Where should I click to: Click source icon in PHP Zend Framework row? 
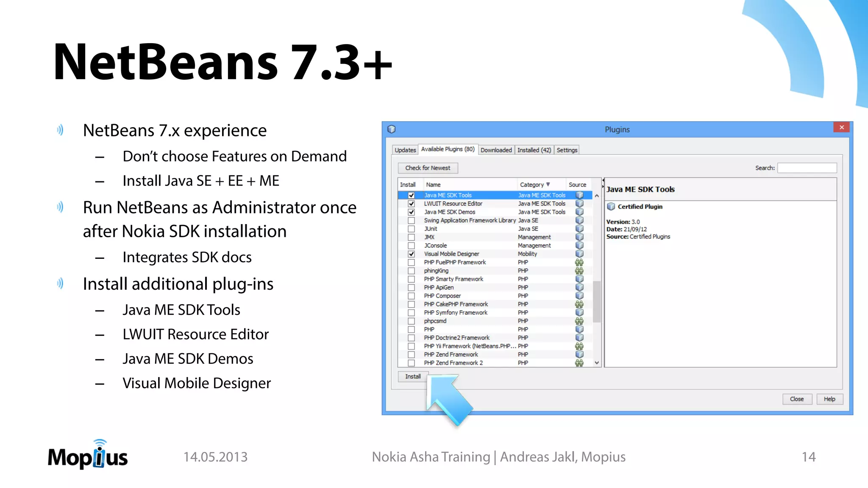tap(579, 355)
